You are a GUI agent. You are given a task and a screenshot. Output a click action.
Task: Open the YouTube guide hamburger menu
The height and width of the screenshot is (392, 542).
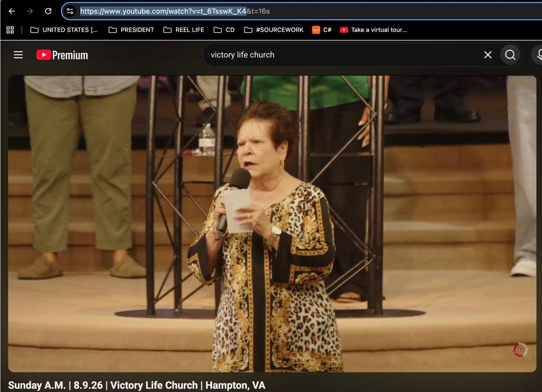tap(19, 55)
